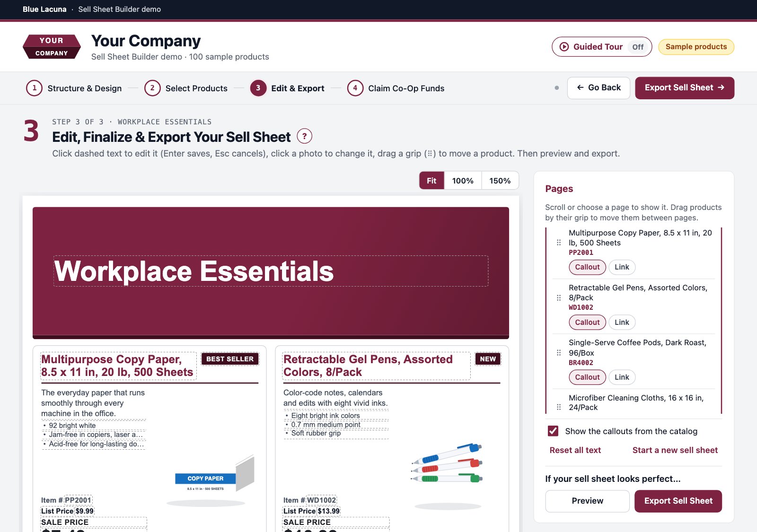The width and height of the screenshot is (757, 532).
Task: Edit the '92 bright white' bullet
Action: pos(94,426)
